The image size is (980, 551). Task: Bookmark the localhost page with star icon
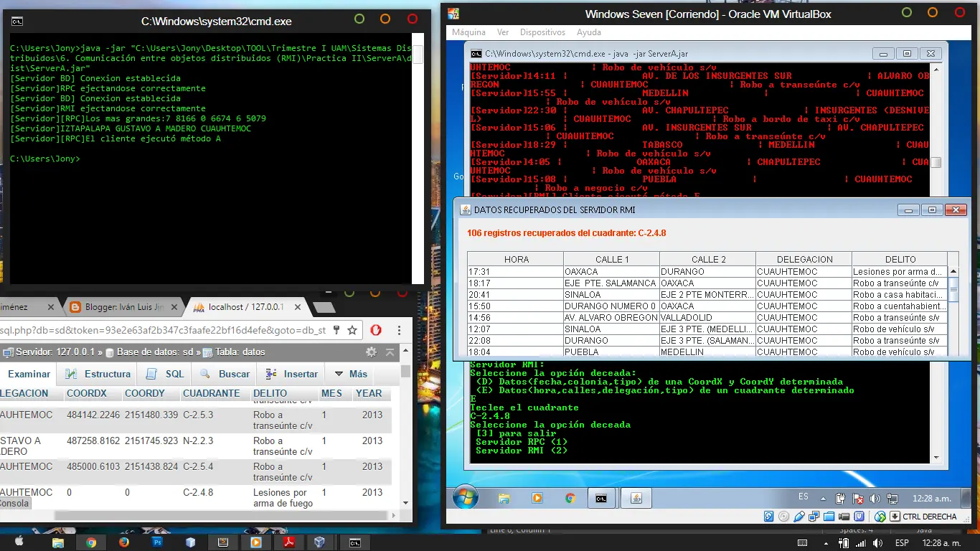click(x=352, y=330)
